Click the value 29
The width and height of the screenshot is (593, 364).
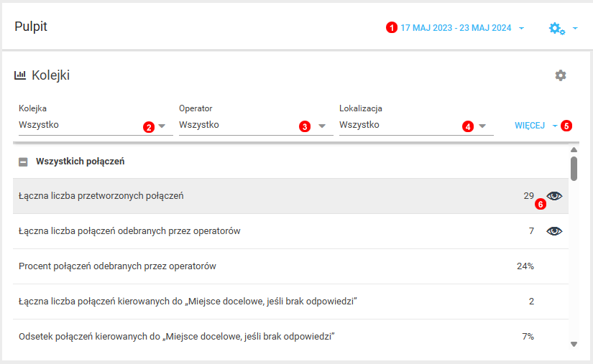tap(529, 196)
